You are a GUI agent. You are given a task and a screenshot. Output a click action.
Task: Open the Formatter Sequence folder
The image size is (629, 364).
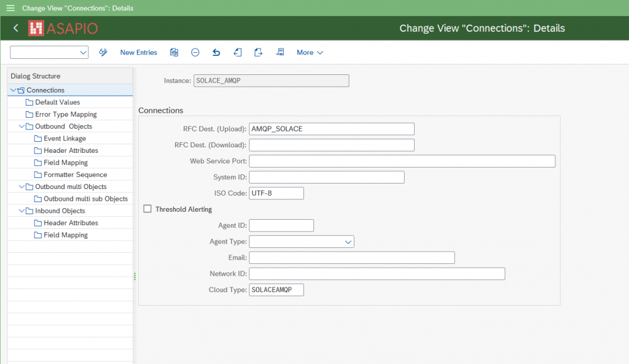75,175
